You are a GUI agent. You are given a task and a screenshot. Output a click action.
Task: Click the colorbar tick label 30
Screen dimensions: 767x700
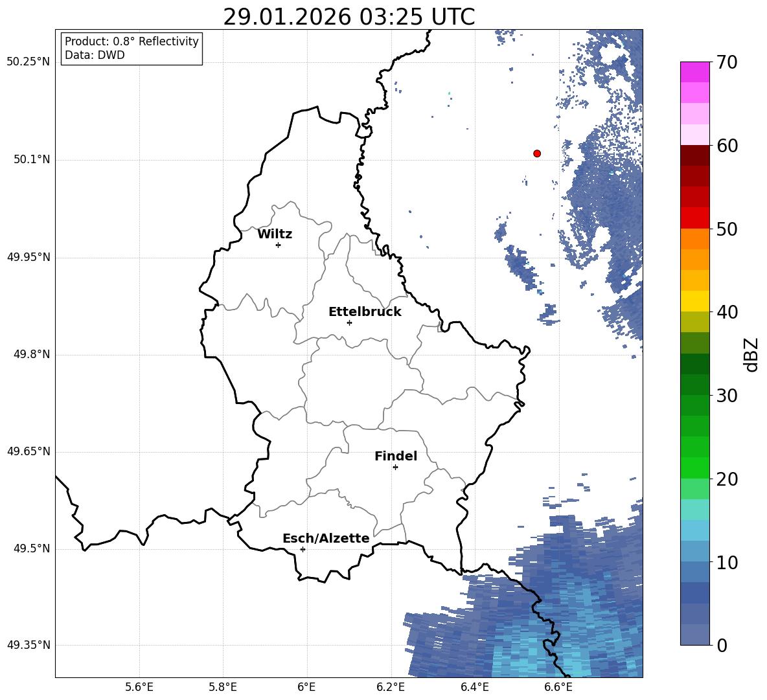tap(727, 396)
